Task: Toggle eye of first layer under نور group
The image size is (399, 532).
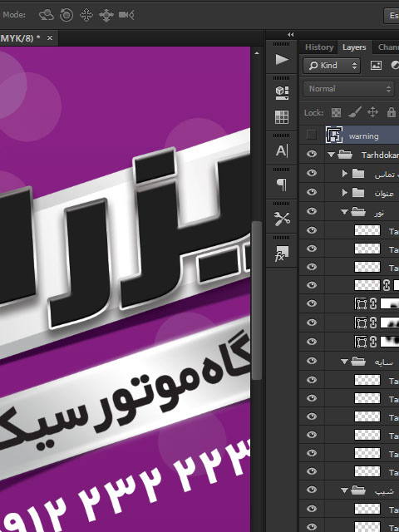Action: (x=312, y=230)
